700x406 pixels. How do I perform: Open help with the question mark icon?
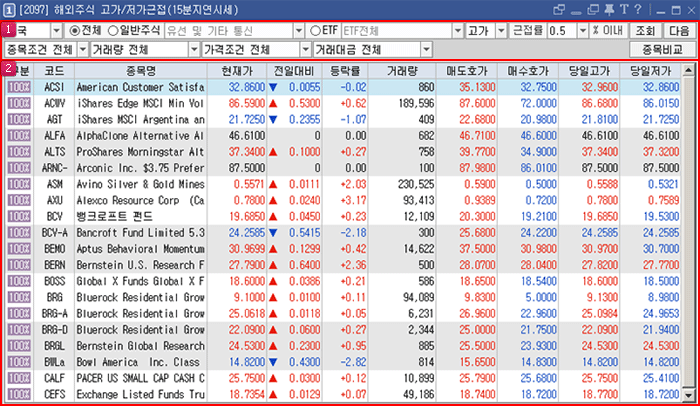(x=638, y=9)
